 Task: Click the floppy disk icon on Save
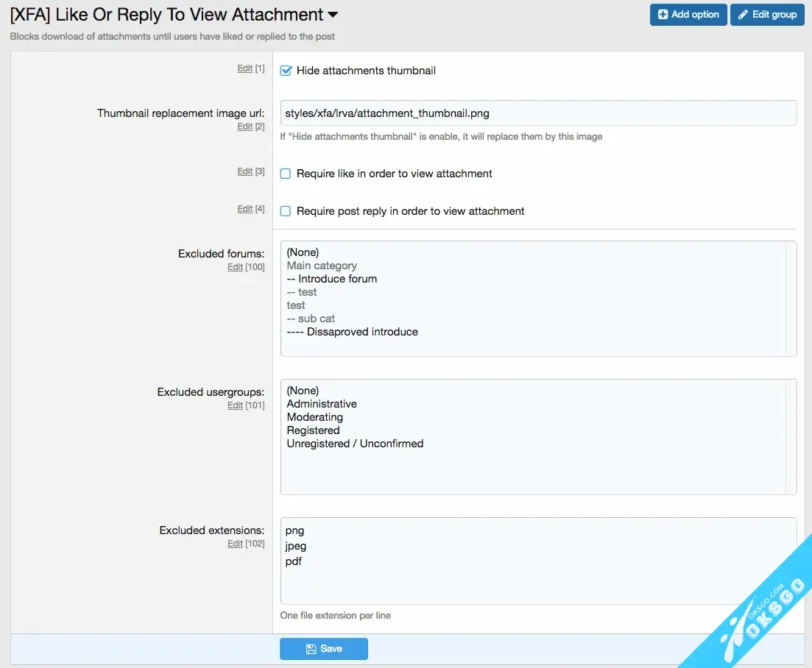311,649
